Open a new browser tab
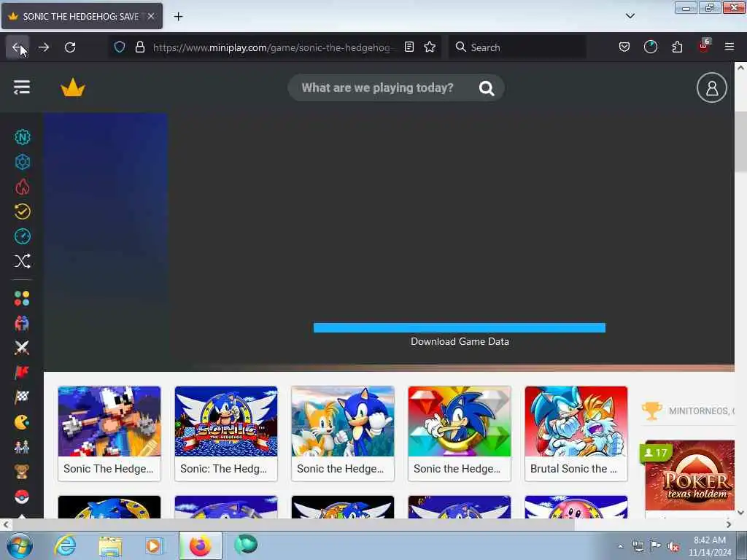 [178, 17]
